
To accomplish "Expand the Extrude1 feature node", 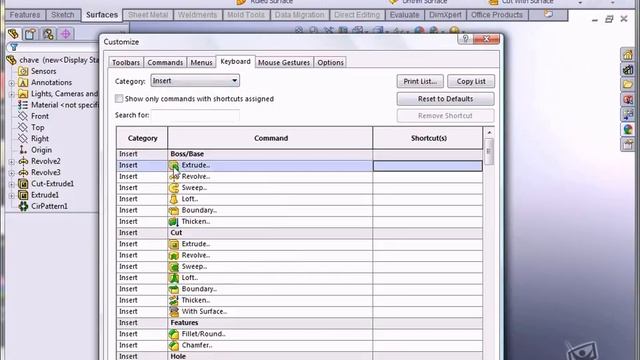I will click(11, 196).
